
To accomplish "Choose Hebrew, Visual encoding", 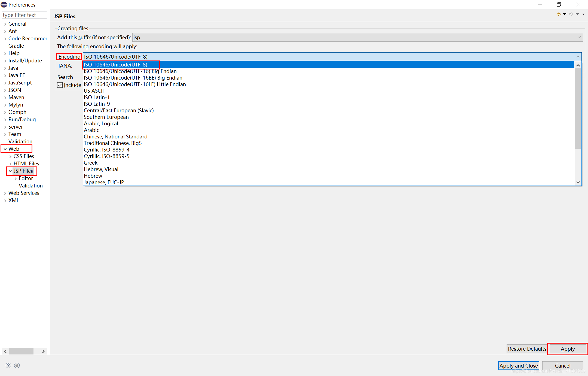I will pyautogui.click(x=329, y=169).
